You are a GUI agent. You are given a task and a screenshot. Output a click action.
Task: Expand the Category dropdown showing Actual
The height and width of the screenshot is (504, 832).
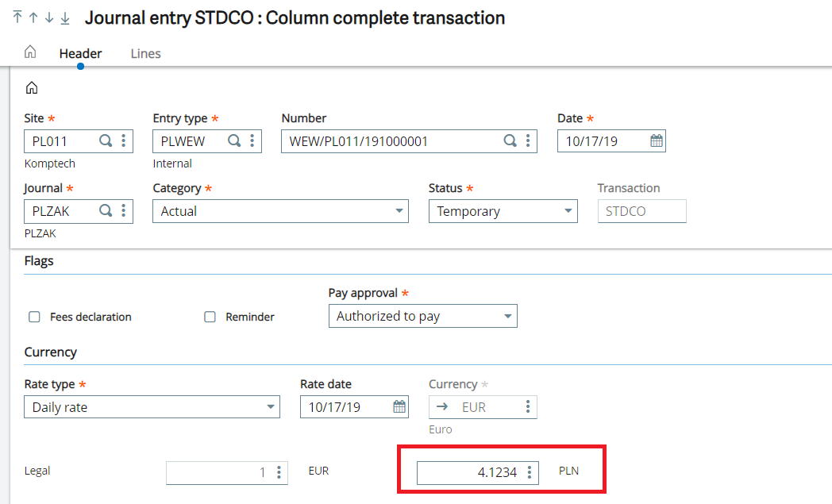[280, 211]
